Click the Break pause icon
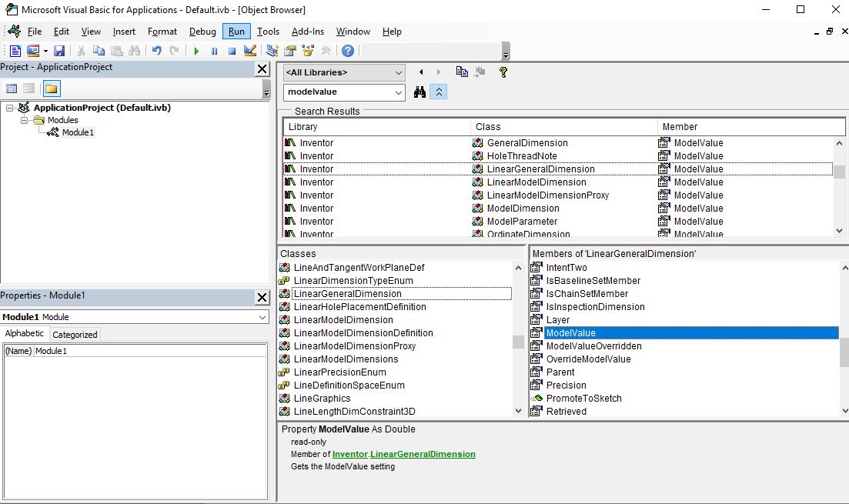Viewport: 849px width, 504px height. coord(214,51)
